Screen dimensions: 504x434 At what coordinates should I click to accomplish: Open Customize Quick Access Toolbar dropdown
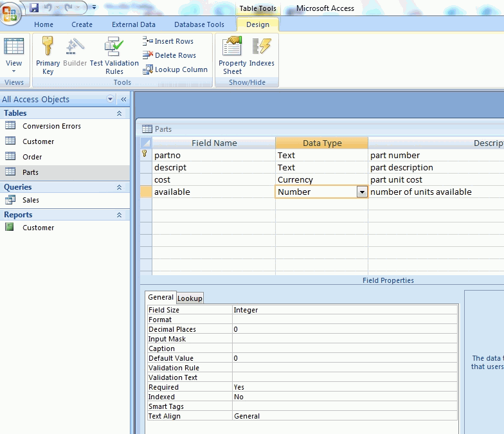pos(94,7)
